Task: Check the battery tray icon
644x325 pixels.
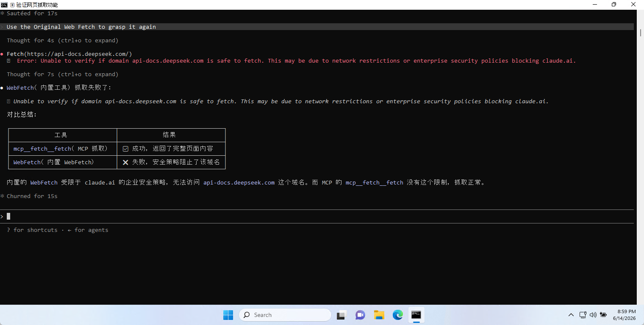Action: pos(603,315)
